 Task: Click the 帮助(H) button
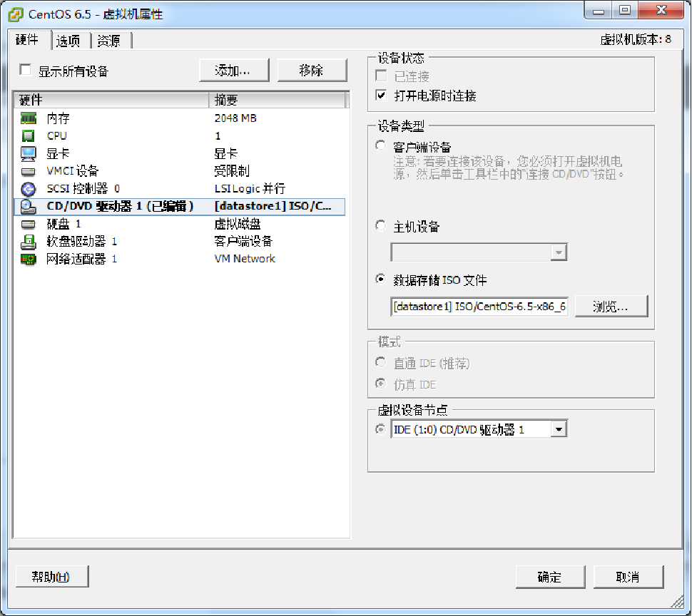coord(52,577)
